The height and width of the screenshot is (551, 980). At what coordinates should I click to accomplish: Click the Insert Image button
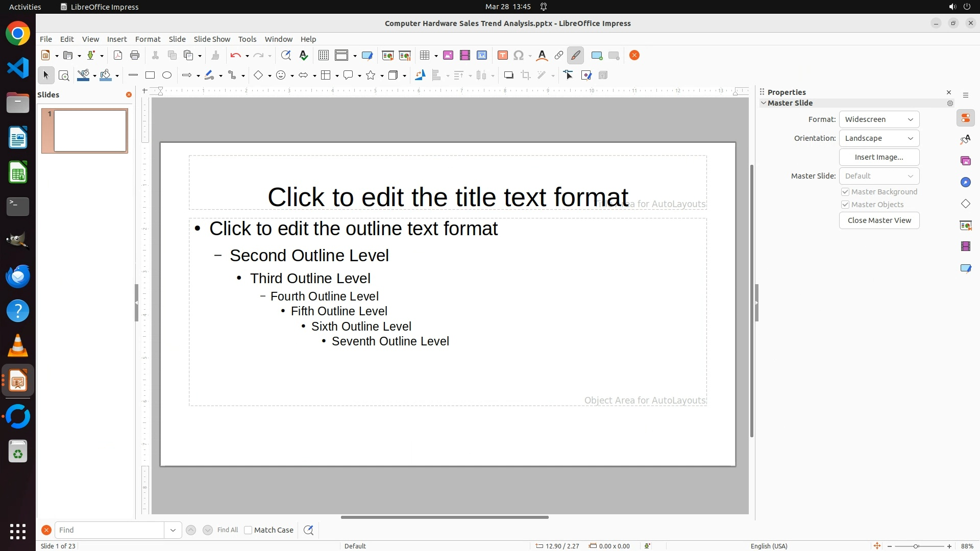click(879, 157)
